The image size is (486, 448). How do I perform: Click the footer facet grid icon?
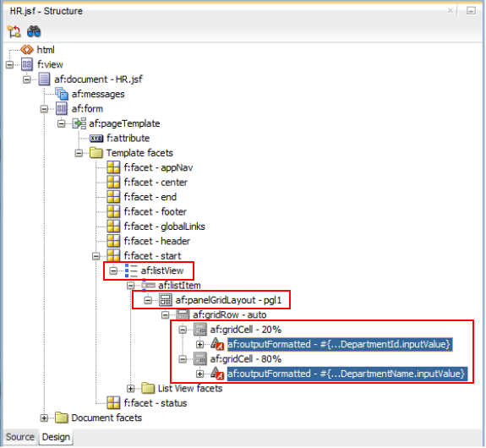[113, 212]
